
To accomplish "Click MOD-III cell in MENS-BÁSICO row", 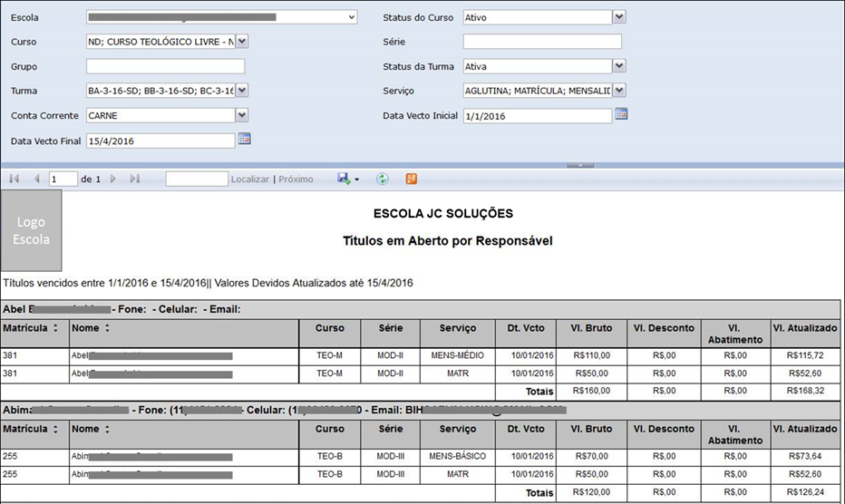I will click(x=390, y=457).
